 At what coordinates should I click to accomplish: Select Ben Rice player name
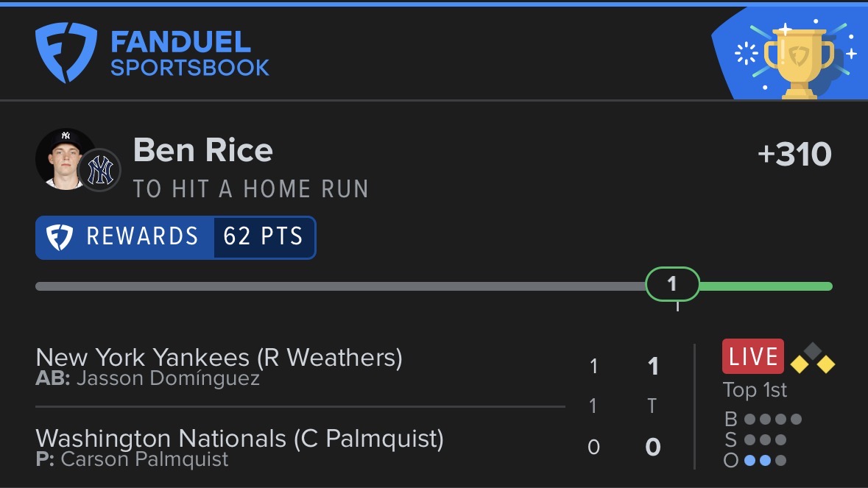[x=203, y=150]
